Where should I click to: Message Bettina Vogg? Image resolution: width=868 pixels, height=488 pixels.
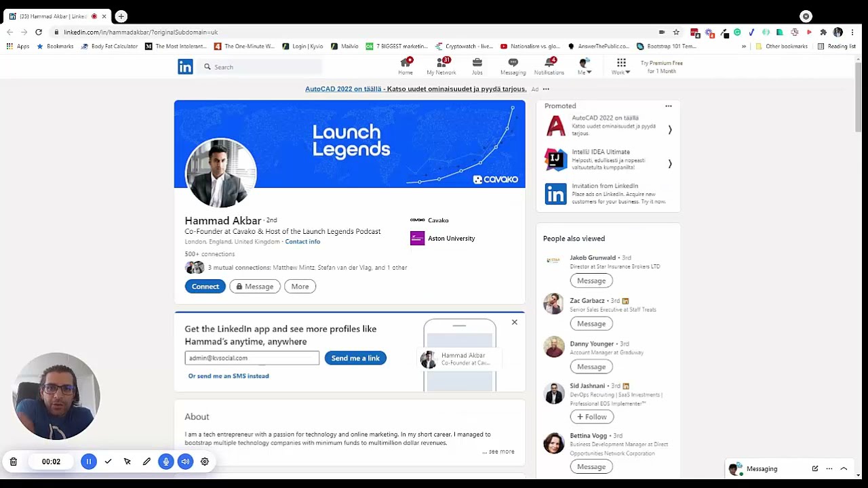(x=591, y=466)
